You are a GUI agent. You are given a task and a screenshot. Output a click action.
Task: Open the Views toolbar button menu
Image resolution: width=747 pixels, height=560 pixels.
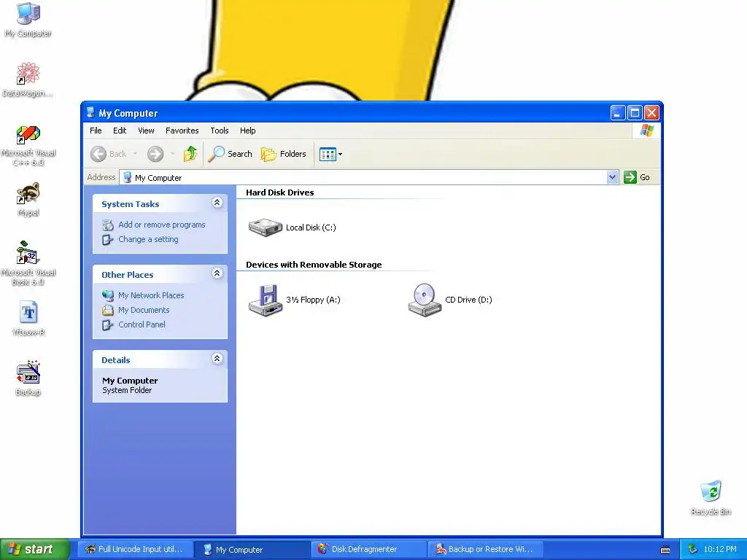coord(330,155)
